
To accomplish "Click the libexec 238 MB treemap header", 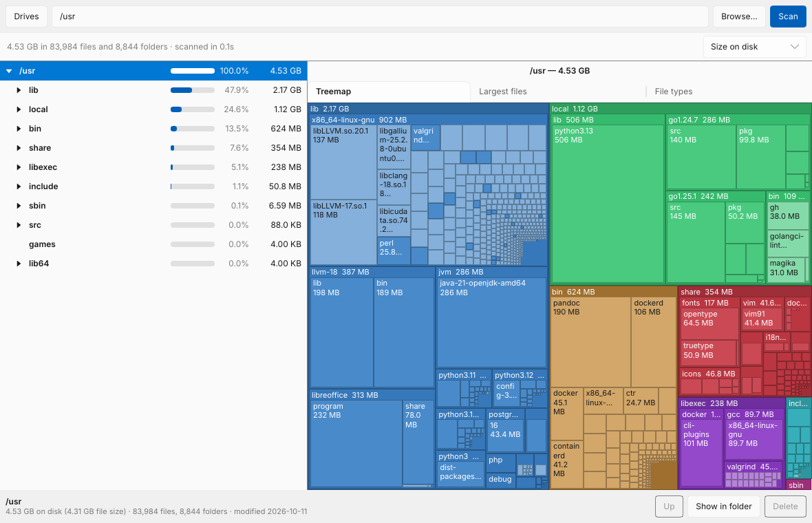I will click(x=731, y=403).
